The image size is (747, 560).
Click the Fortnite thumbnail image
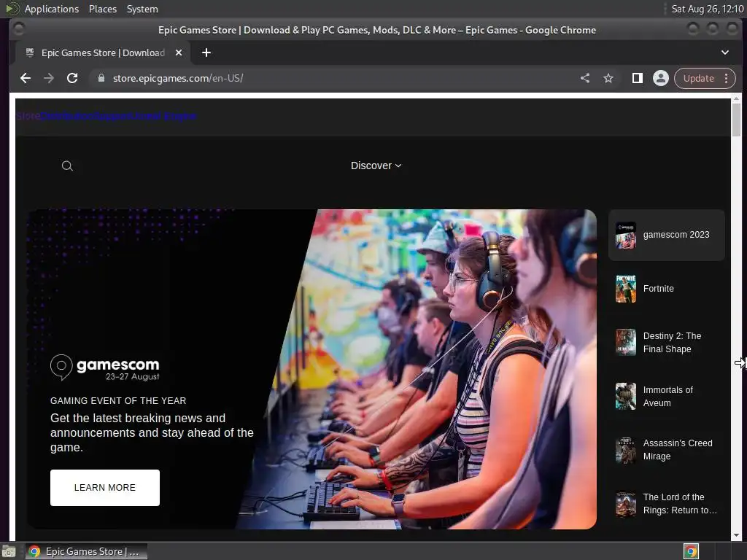coord(625,289)
